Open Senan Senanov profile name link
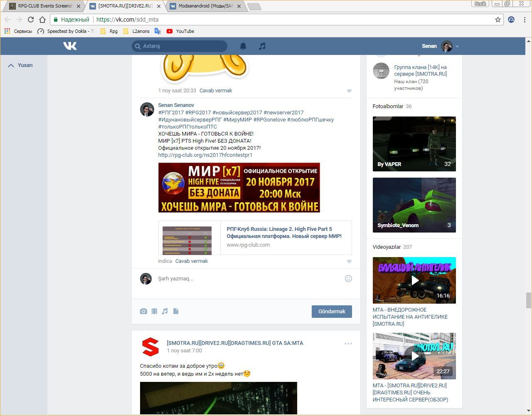 pyautogui.click(x=176, y=105)
